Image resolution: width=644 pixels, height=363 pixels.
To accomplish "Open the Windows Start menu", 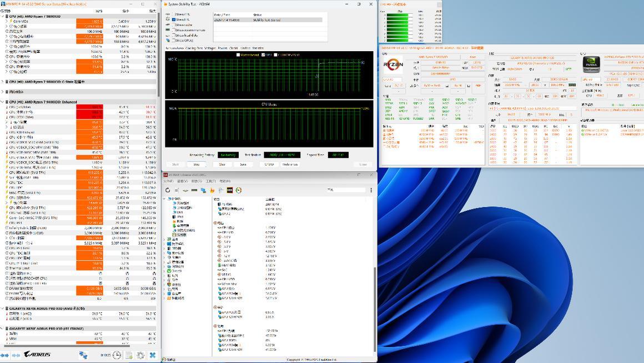I will point(322,361).
